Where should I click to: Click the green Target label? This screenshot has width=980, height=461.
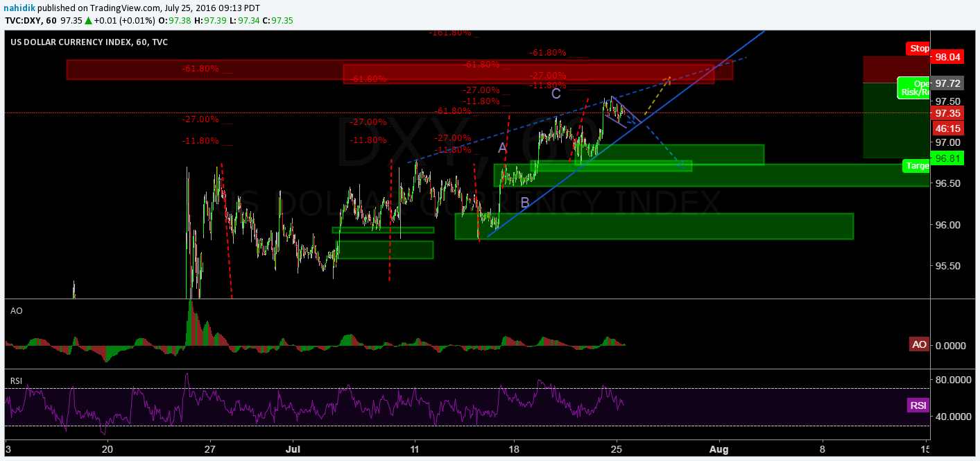916,165
